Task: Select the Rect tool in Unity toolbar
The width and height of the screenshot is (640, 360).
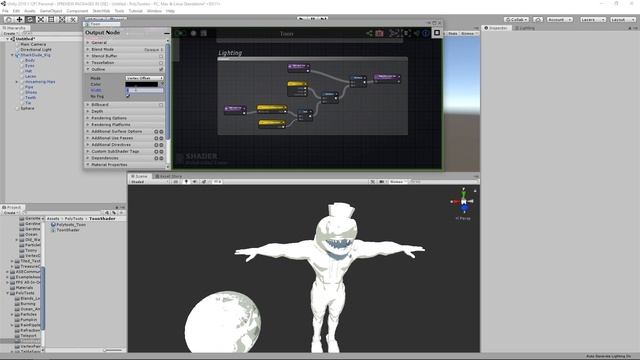Action: (51, 19)
